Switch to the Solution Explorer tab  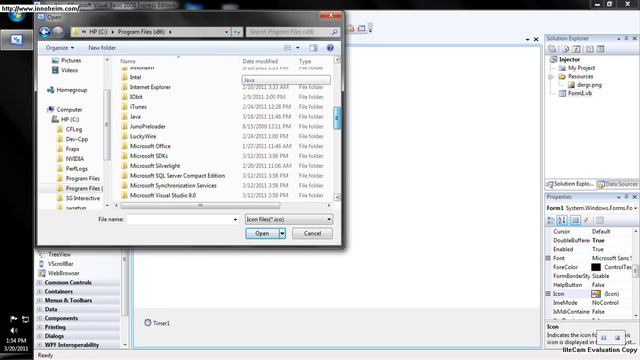pos(570,184)
